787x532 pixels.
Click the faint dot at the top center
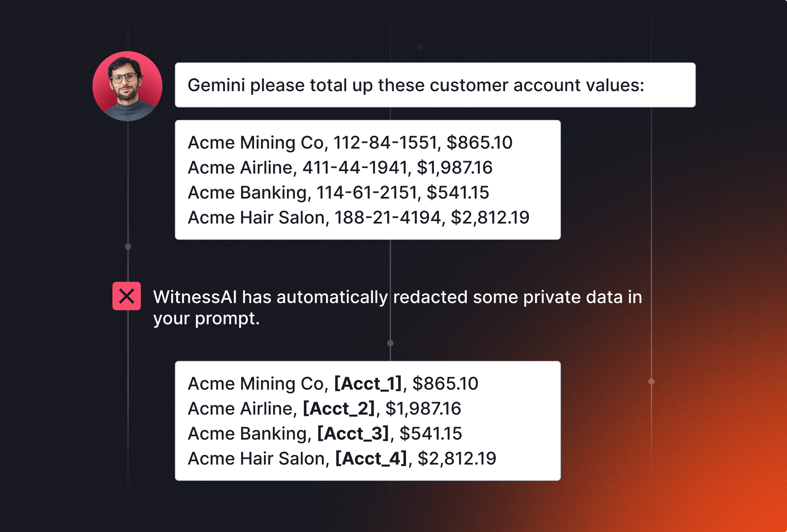421,47
